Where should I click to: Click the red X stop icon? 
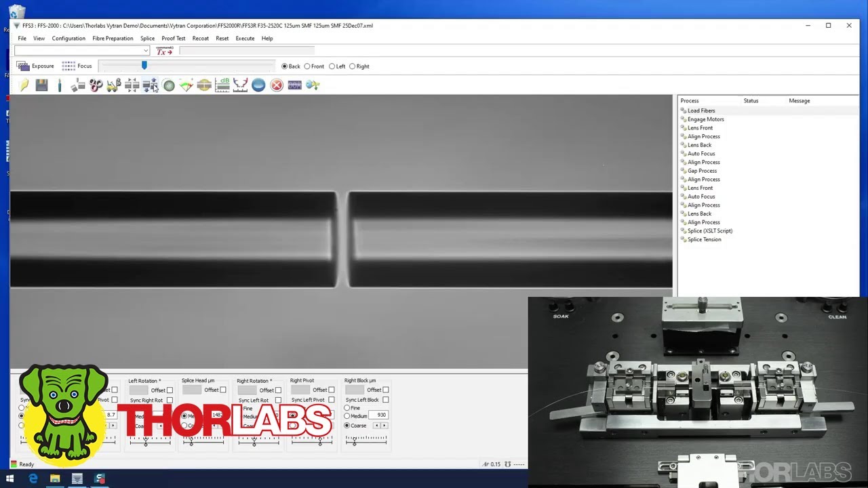coord(277,85)
